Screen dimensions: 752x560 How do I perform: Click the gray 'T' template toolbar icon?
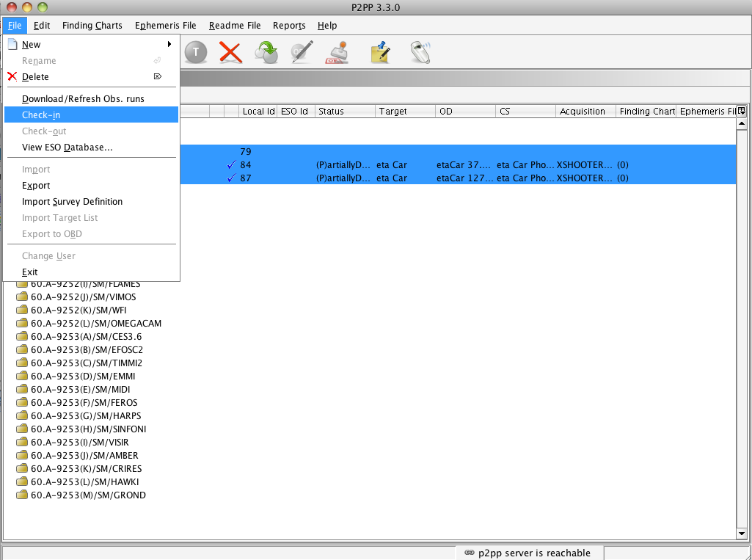click(195, 52)
